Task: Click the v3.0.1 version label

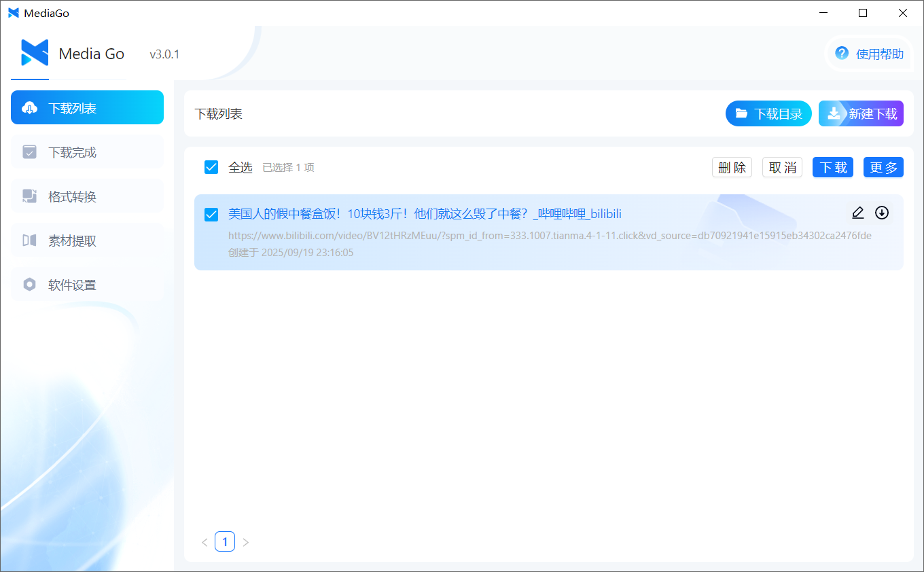Action: tap(164, 54)
